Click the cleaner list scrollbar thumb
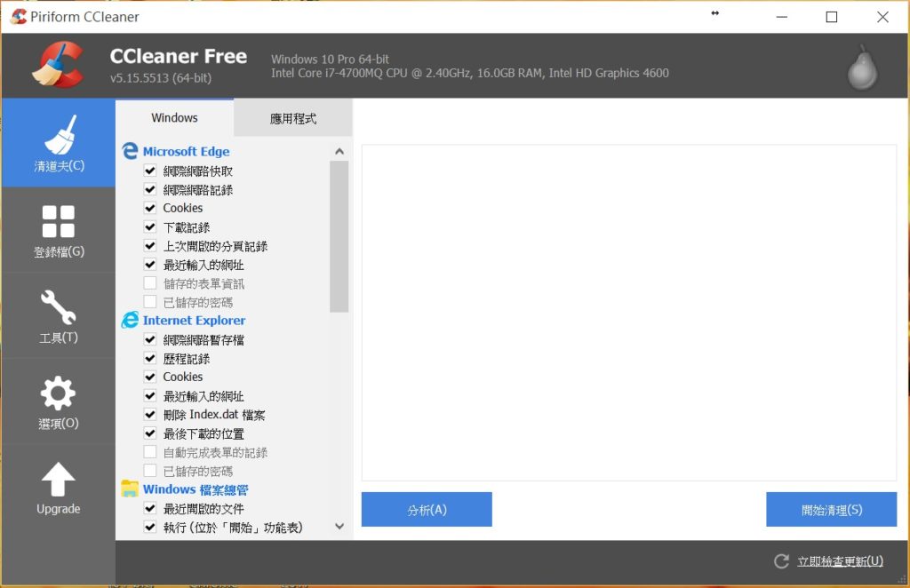Screen dimensions: 910x588 339,236
